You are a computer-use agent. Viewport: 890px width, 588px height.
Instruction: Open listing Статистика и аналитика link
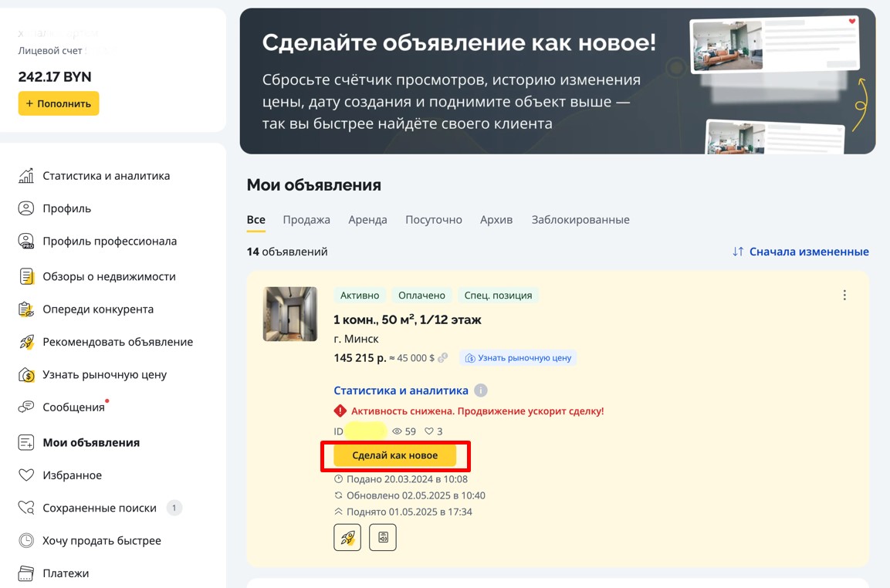(x=401, y=390)
